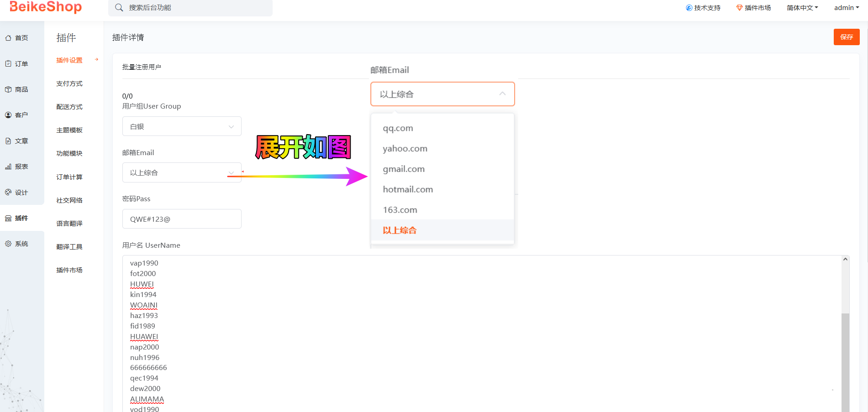Open the 技术支持 technical support link
Screen dimensions: 868x412
(x=703, y=8)
